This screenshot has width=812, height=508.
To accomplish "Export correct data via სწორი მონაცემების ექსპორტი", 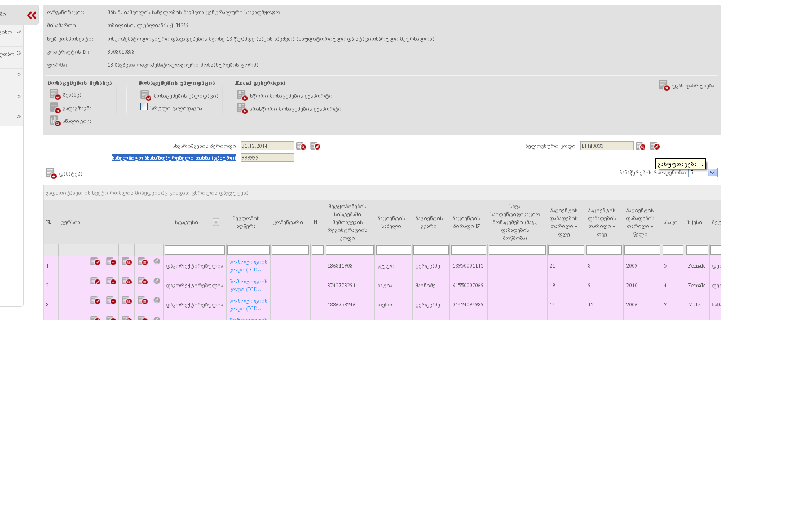I will pos(242,95).
